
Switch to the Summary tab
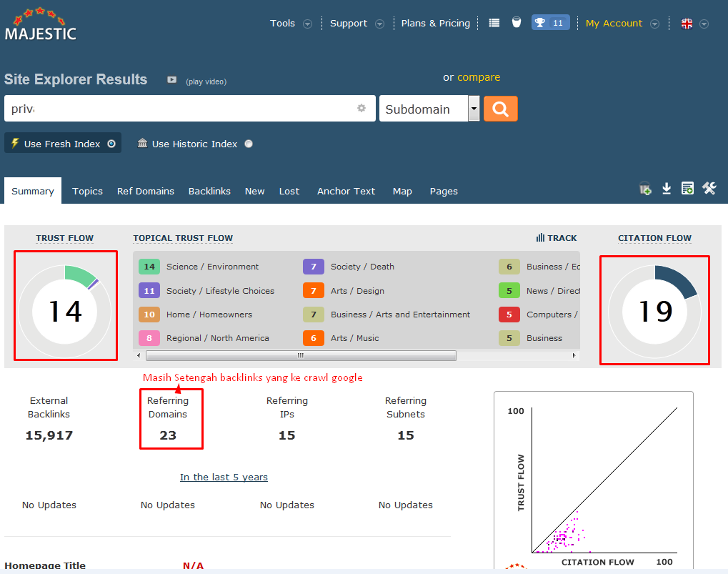(33, 191)
